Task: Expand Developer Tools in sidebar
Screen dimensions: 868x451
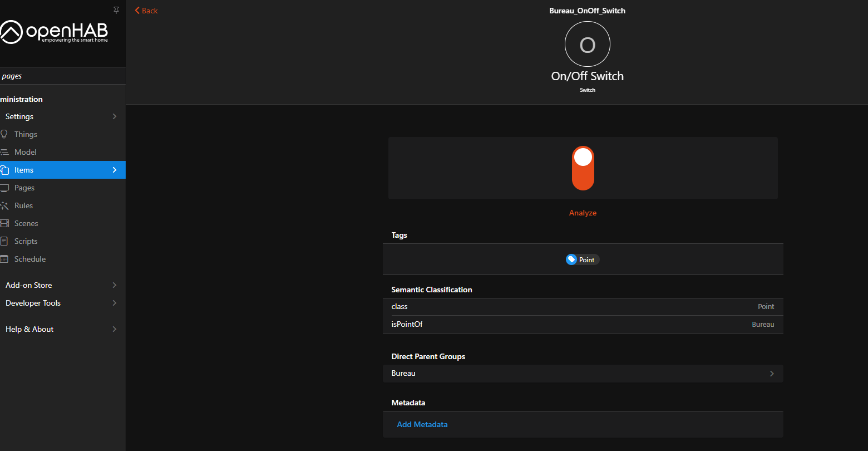Action: click(x=33, y=303)
